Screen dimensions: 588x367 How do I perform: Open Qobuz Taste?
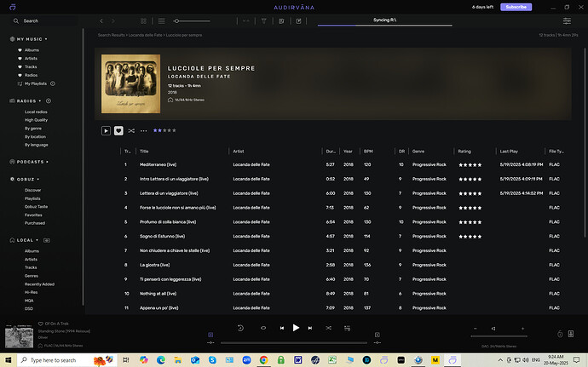(36, 207)
